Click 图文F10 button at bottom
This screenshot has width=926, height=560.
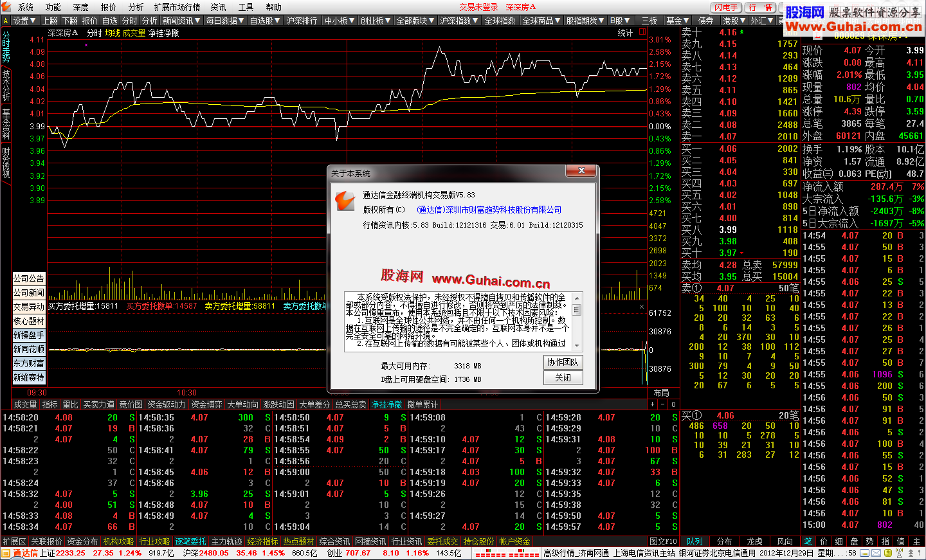tap(663, 541)
